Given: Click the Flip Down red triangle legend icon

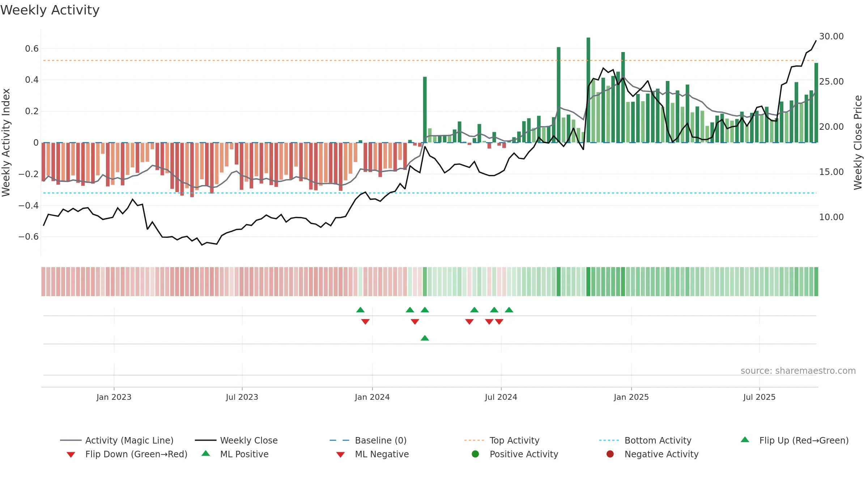Looking at the screenshot, I should pos(71,455).
